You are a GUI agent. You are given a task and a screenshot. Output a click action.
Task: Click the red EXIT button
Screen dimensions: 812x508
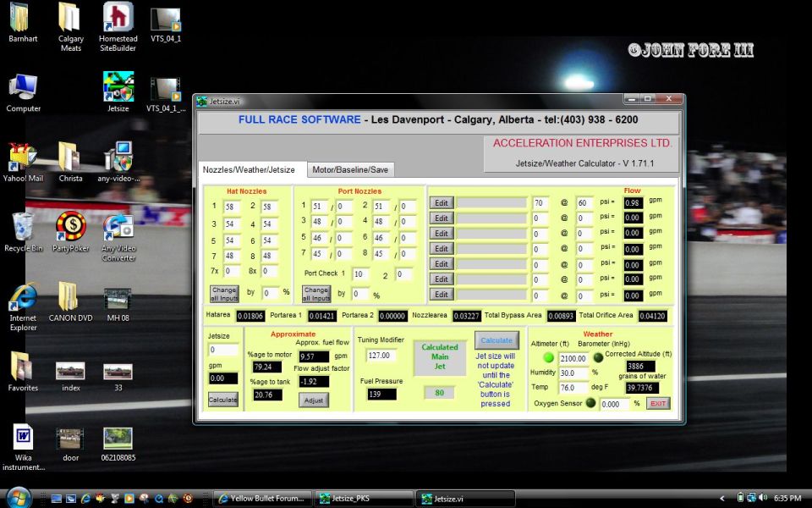[658, 403]
